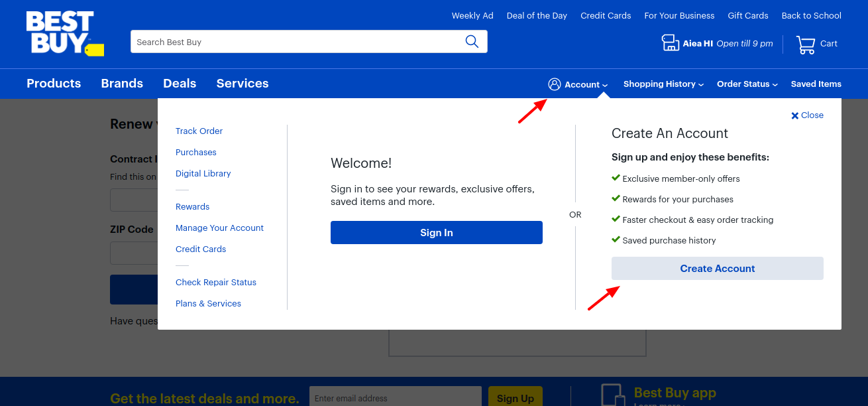
Task: Open Purchases in account menu
Action: pyautogui.click(x=196, y=153)
